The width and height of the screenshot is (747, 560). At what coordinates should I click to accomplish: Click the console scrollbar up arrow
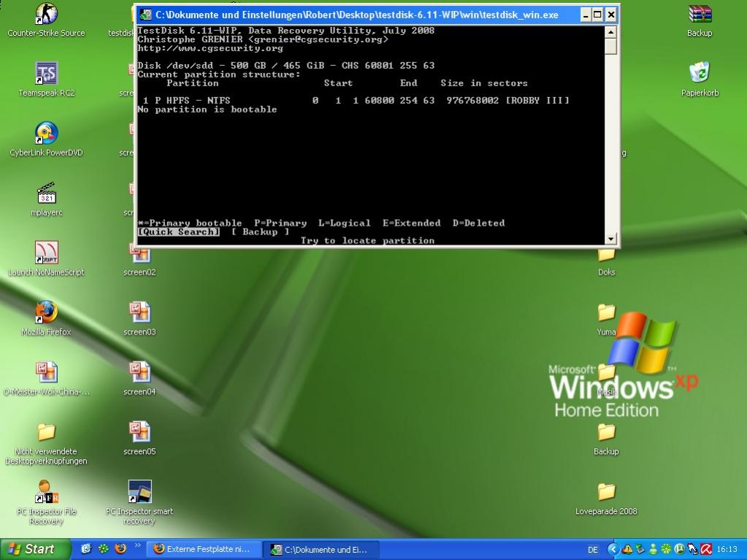pyautogui.click(x=610, y=32)
